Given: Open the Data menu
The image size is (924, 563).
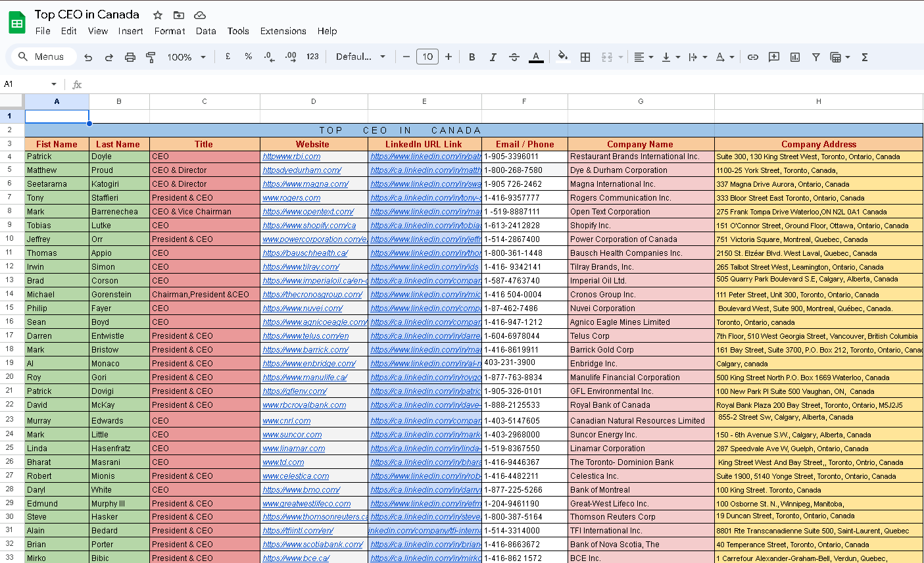Looking at the screenshot, I should (x=206, y=31).
